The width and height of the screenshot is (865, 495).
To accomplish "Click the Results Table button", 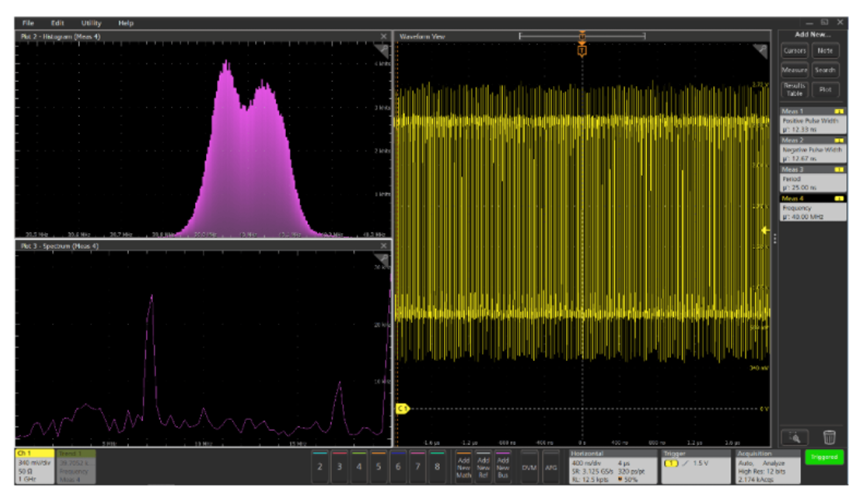I will (x=794, y=89).
